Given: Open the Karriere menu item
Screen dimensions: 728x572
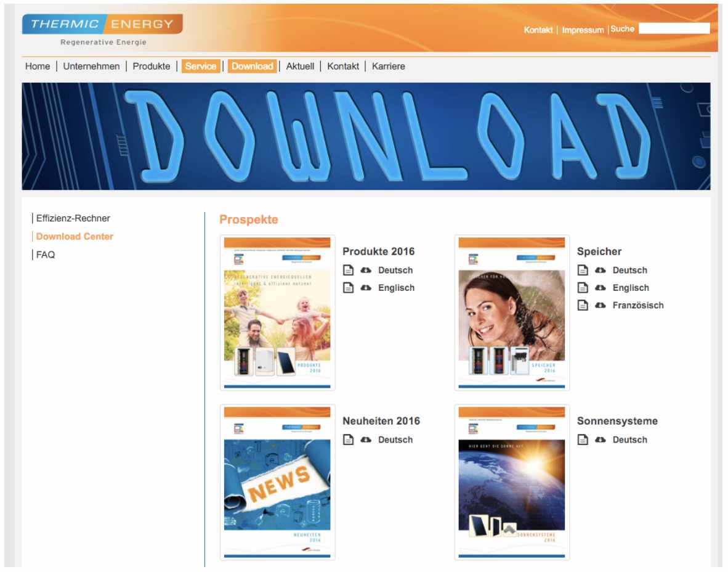Looking at the screenshot, I should tap(389, 67).
